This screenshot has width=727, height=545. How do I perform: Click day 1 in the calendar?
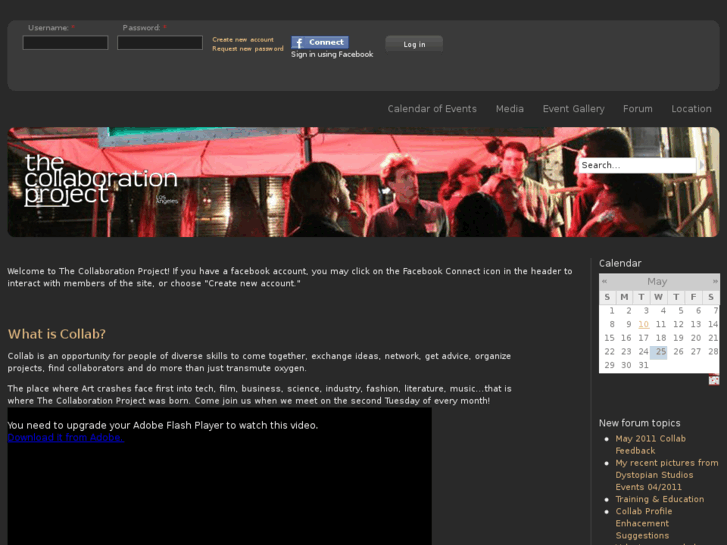point(612,311)
